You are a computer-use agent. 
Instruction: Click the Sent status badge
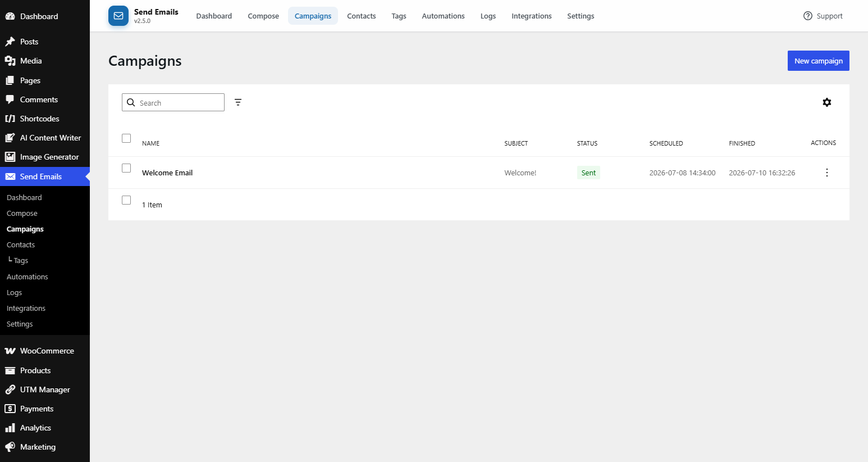click(x=588, y=173)
